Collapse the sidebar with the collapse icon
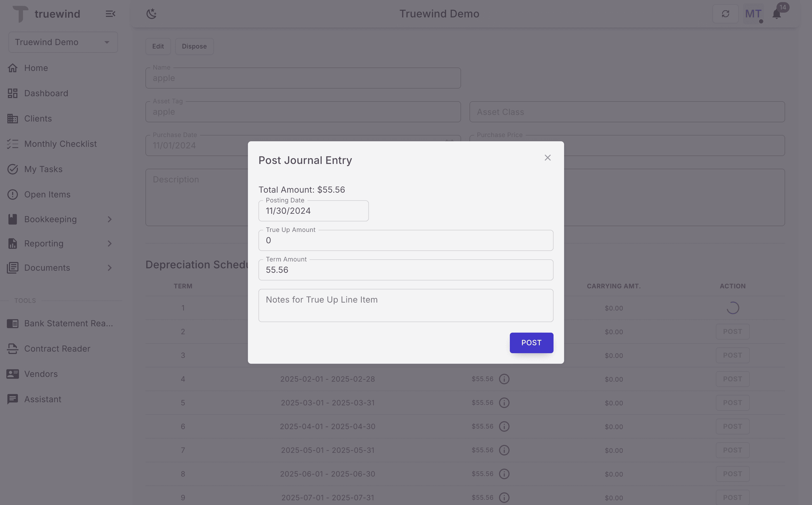812x505 pixels. [110, 14]
